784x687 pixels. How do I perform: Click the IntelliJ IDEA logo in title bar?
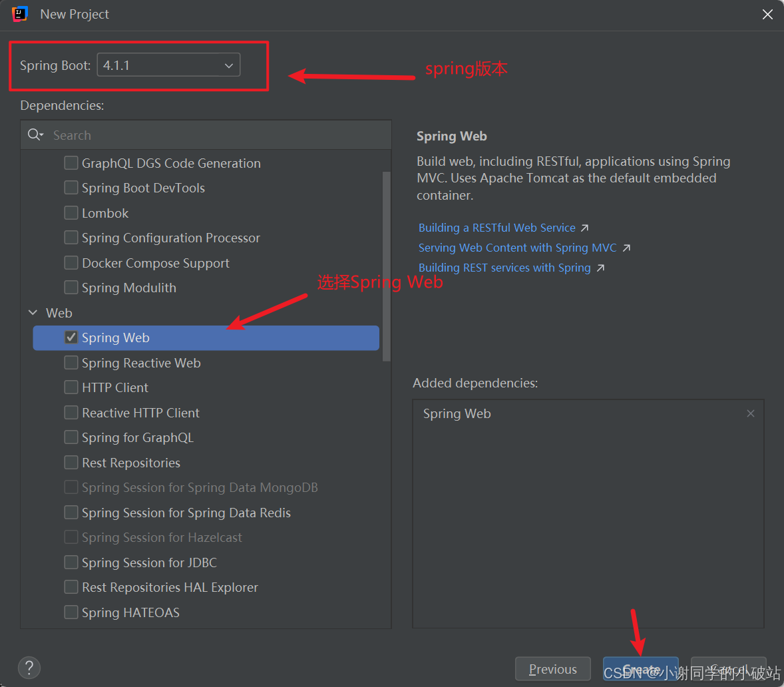pyautogui.click(x=19, y=14)
